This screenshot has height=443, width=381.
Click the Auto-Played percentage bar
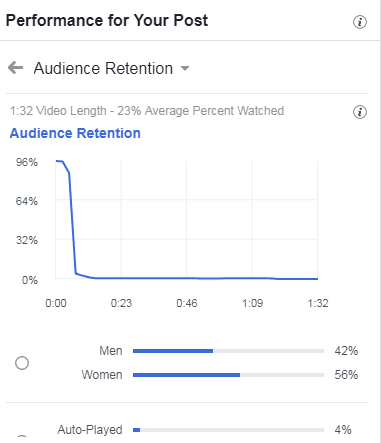[x=228, y=430]
